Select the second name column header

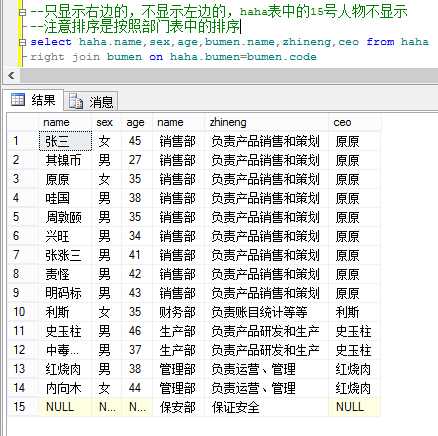click(x=179, y=122)
